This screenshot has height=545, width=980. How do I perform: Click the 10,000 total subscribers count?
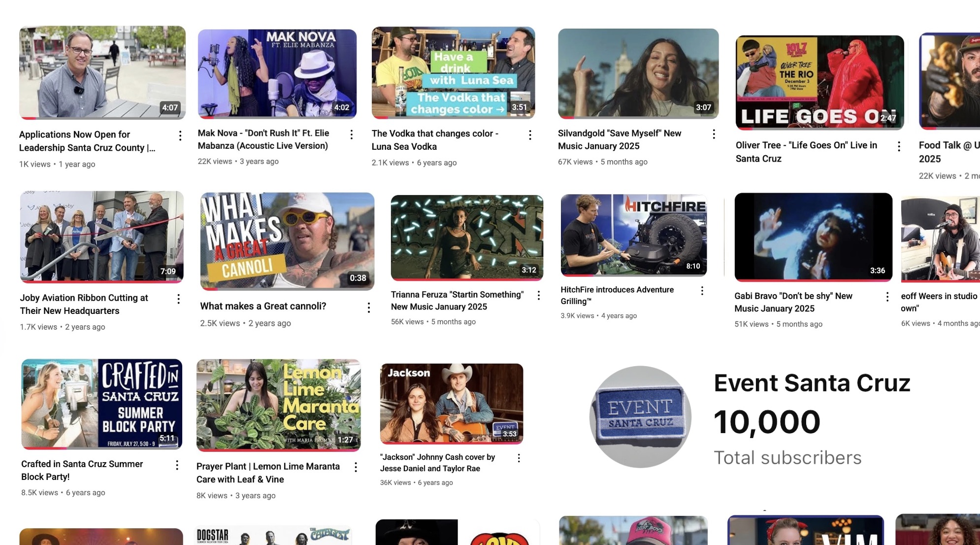(767, 422)
